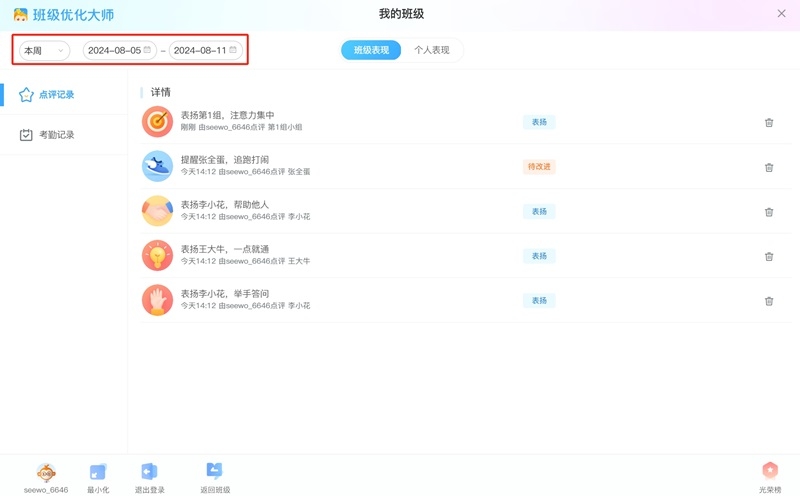
Task: Switch to the 个人表现 tab
Action: pyautogui.click(x=432, y=50)
